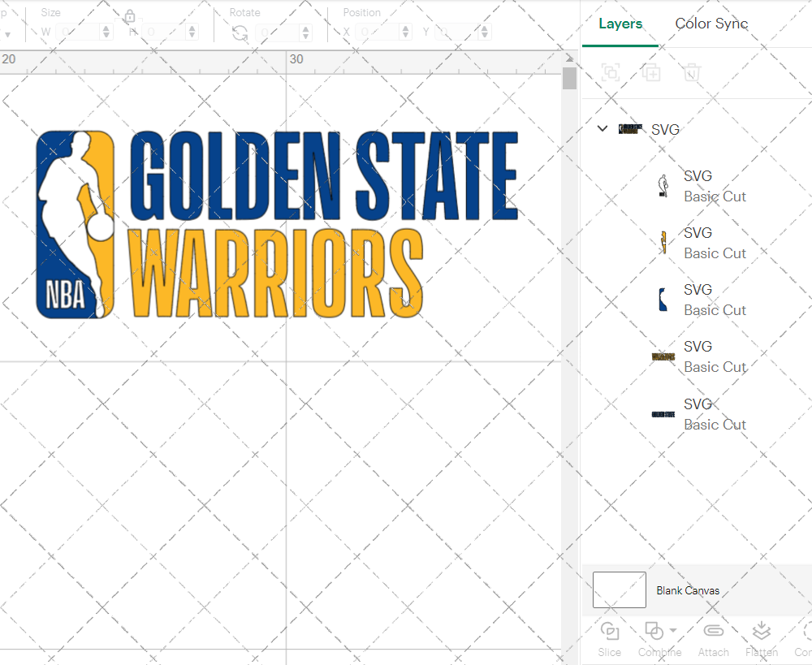Image resolution: width=812 pixels, height=665 pixels.
Task: Select the yellow player accent layer
Action: (x=663, y=243)
